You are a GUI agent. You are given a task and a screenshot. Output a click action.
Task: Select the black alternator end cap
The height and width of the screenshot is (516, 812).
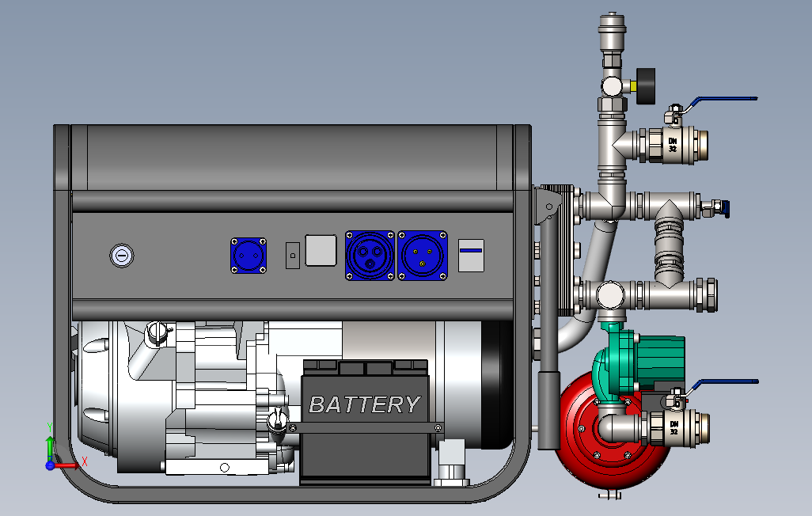click(x=497, y=385)
